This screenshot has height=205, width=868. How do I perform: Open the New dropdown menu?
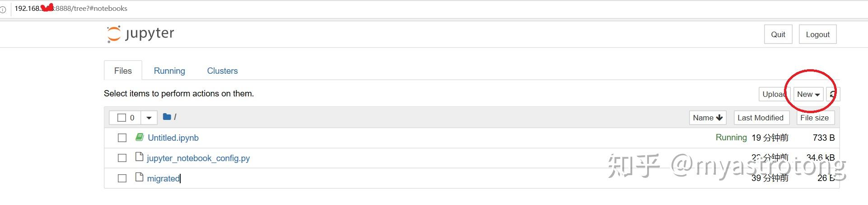pos(808,94)
